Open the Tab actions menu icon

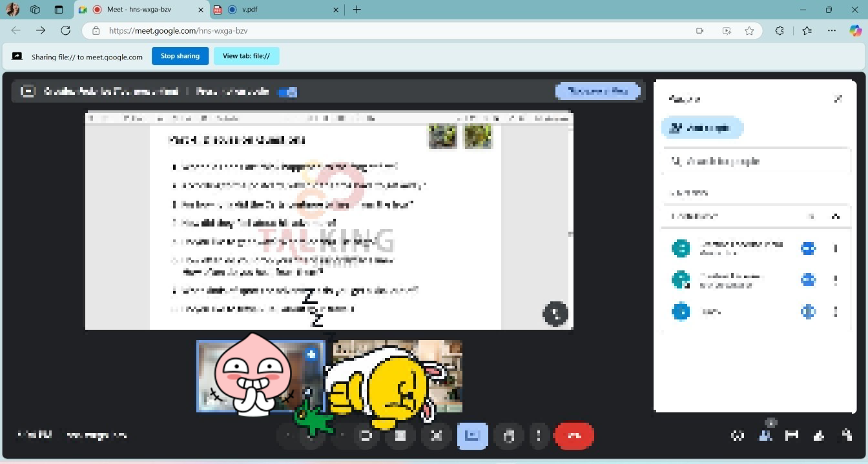coord(59,10)
